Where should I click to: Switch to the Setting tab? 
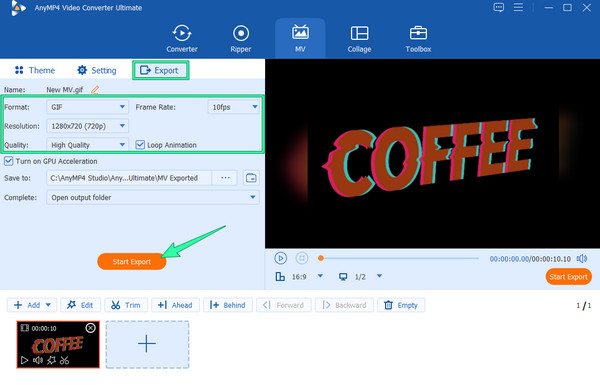(x=97, y=70)
